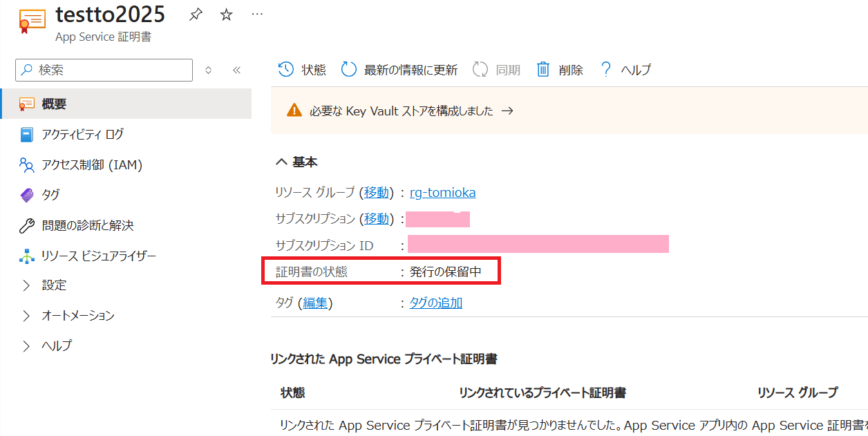Click the タグの追加 link
This screenshot has height=436, width=868.
coord(435,303)
